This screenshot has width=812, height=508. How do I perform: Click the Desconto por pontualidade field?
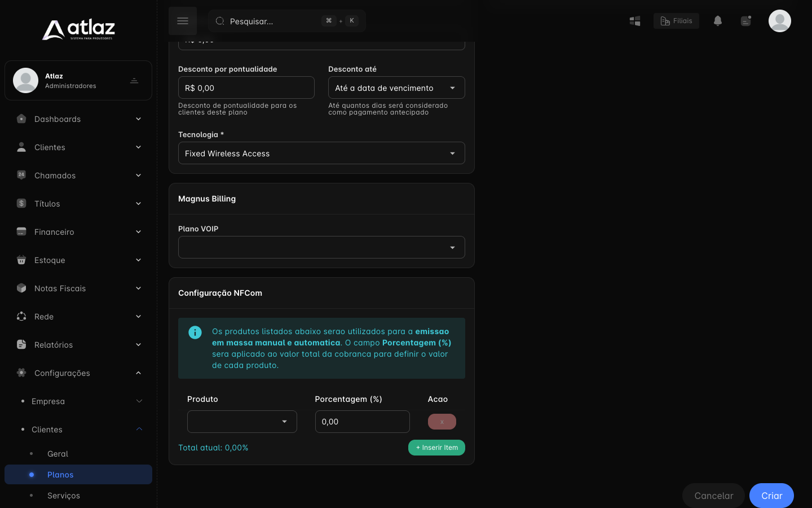tap(246, 88)
